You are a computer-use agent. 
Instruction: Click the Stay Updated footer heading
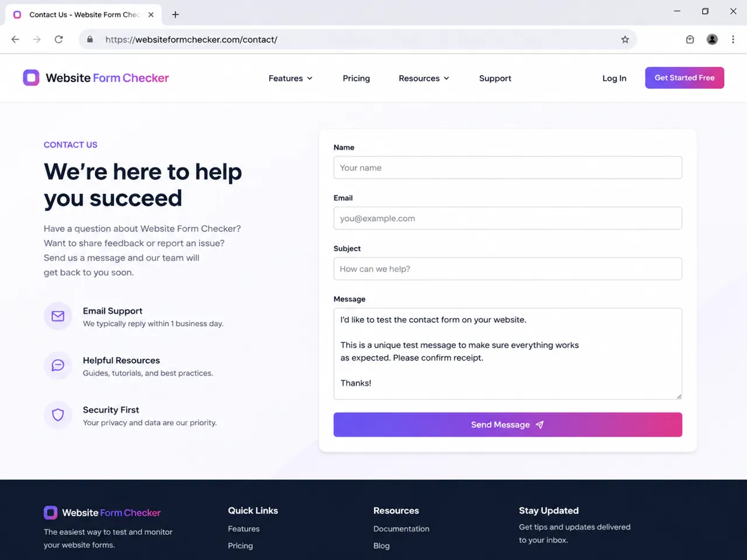point(549,510)
